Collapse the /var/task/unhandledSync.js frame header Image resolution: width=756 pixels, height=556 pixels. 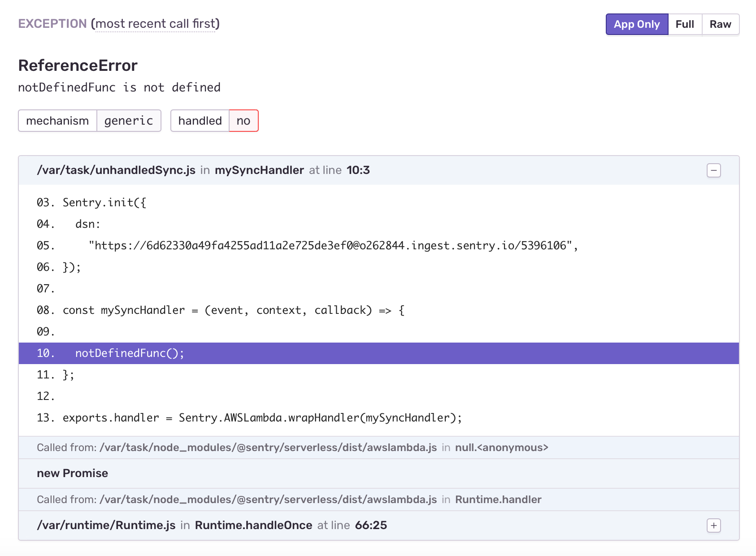point(379,170)
